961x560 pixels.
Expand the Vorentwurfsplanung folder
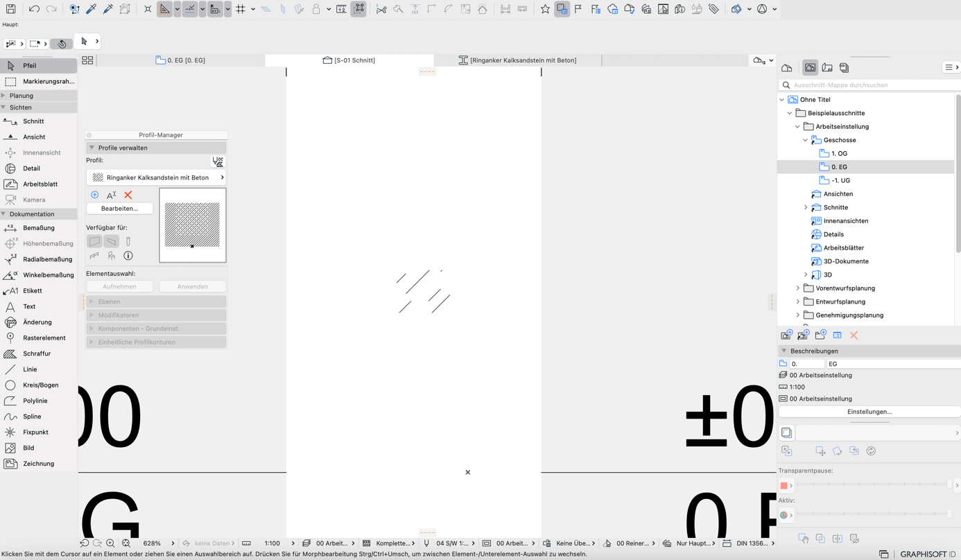797,288
